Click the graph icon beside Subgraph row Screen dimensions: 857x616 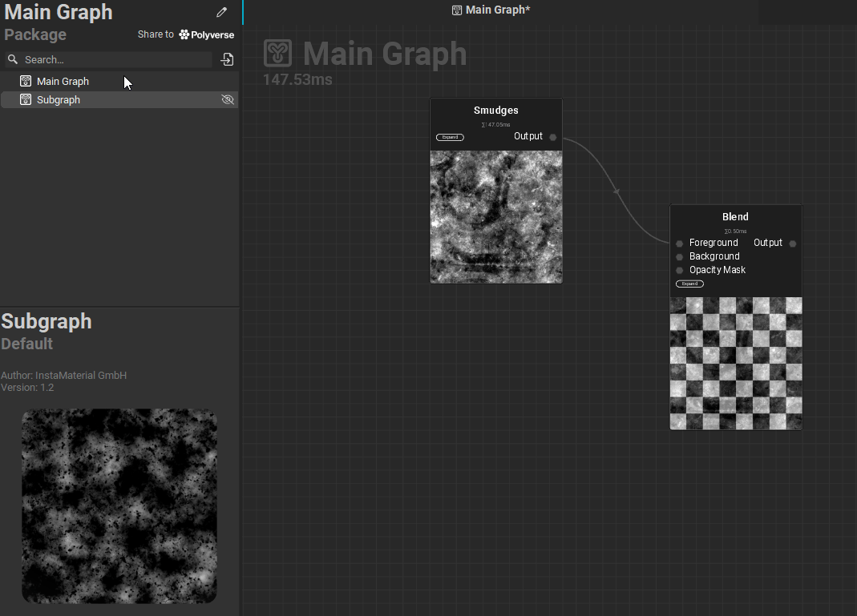[x=26, y=99]
